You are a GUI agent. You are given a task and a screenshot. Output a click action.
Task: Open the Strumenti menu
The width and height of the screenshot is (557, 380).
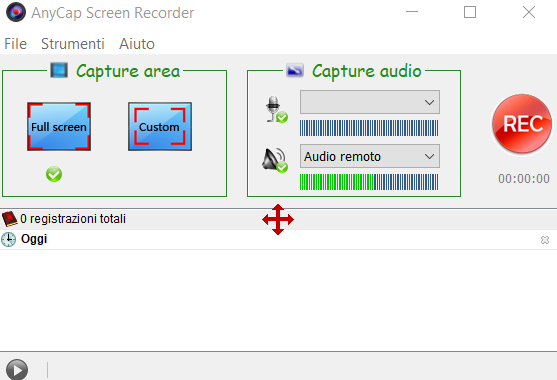pos(72,44)
